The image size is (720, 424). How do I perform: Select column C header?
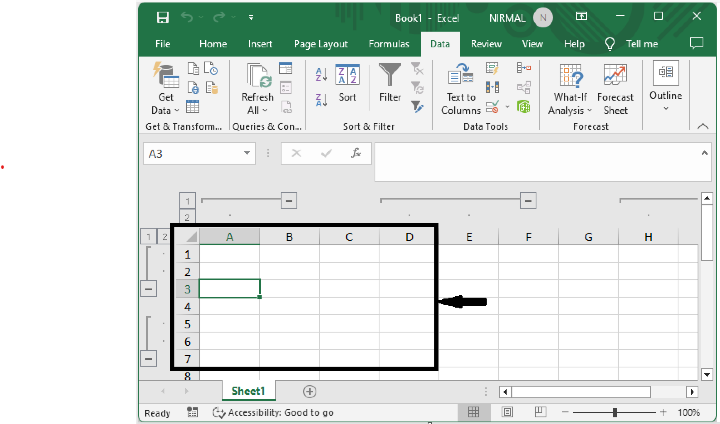point(349,237)
